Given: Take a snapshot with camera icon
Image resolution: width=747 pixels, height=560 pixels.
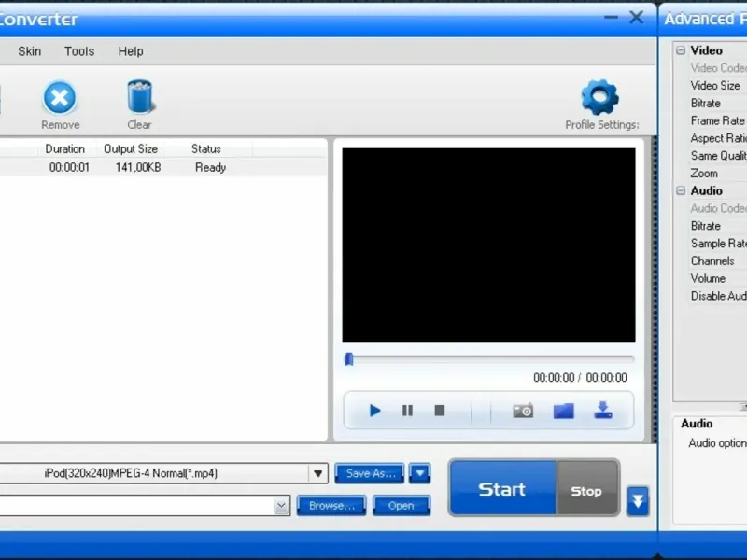Looking at the screenshot, I should coord(523,411).
